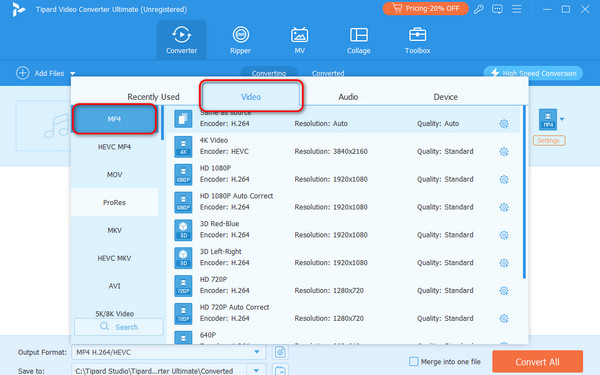Click the HD 1080P preset icon
This screenshot has width=600, height=375.
point(183,175)
